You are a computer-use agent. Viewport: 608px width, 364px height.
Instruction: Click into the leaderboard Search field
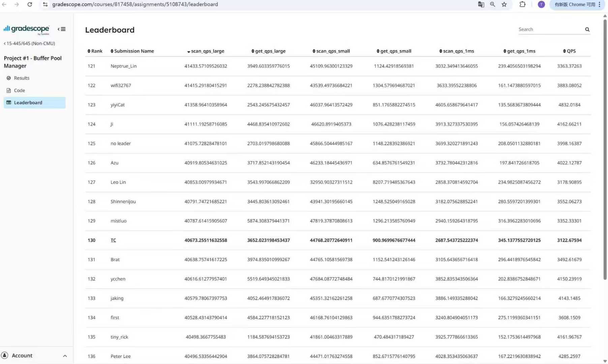549,30
